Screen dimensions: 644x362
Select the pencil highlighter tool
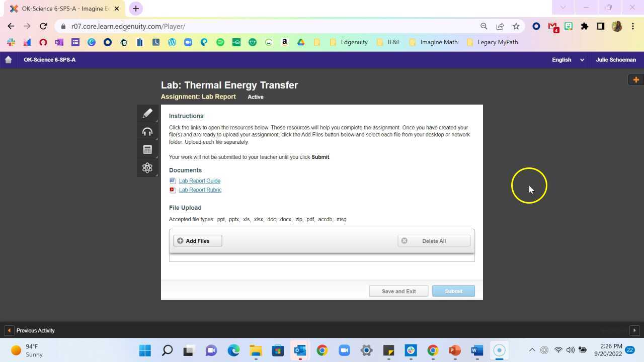[x=147, y=114]
